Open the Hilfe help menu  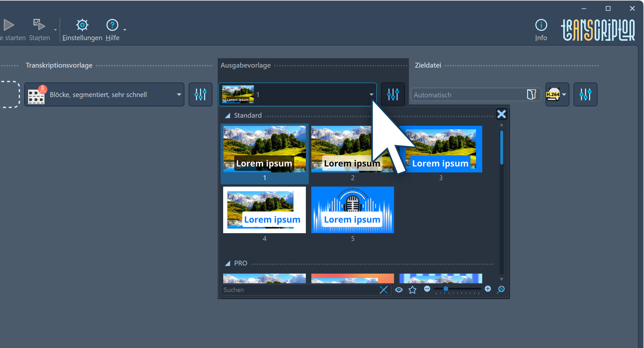tap(112, 30)
